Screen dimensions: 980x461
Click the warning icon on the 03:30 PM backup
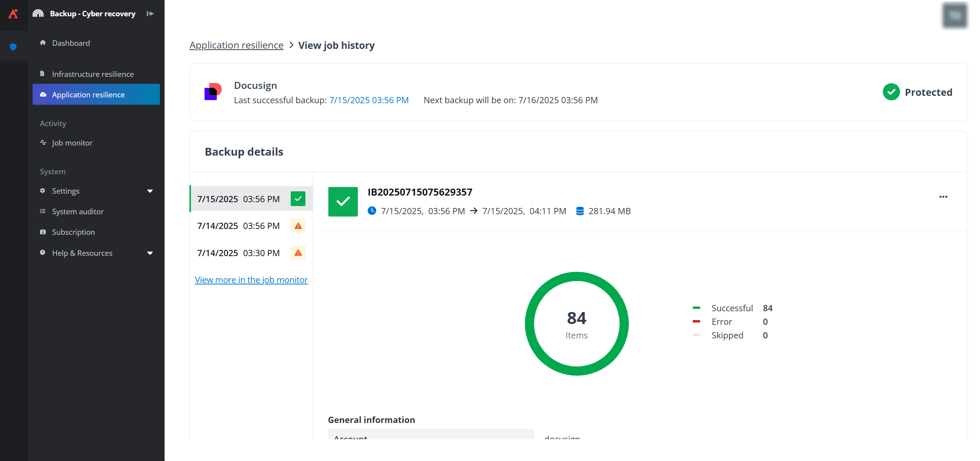coord(298,253)
